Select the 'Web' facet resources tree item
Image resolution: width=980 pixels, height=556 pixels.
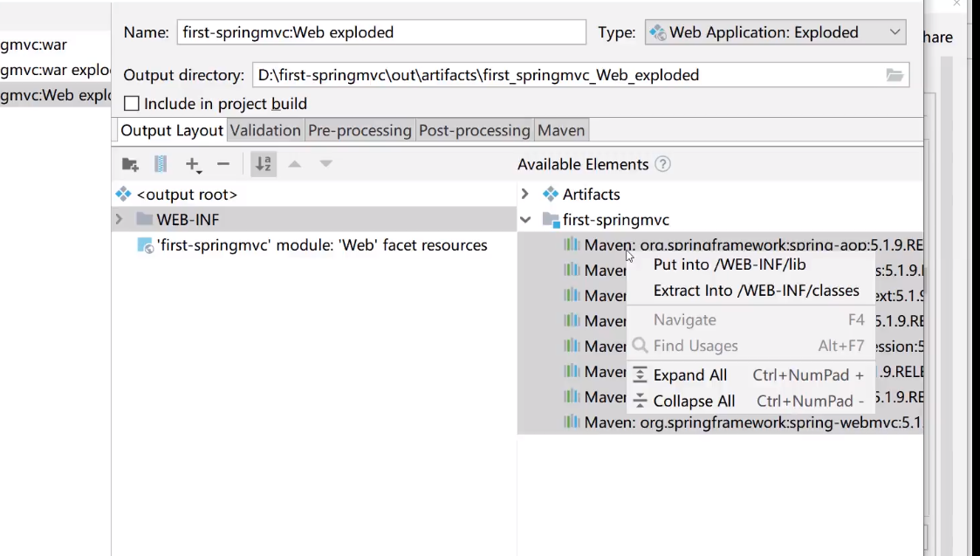tap(319, 245)
